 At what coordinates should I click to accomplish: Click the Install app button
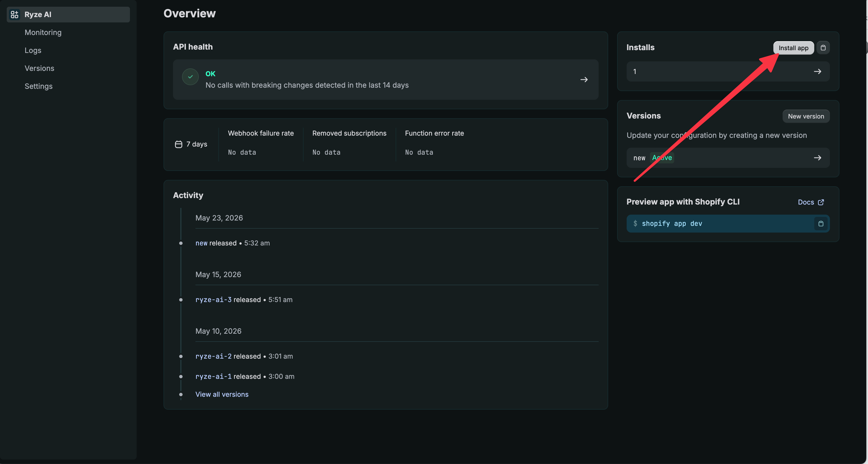pyautogui.click(x=793, y=48)
